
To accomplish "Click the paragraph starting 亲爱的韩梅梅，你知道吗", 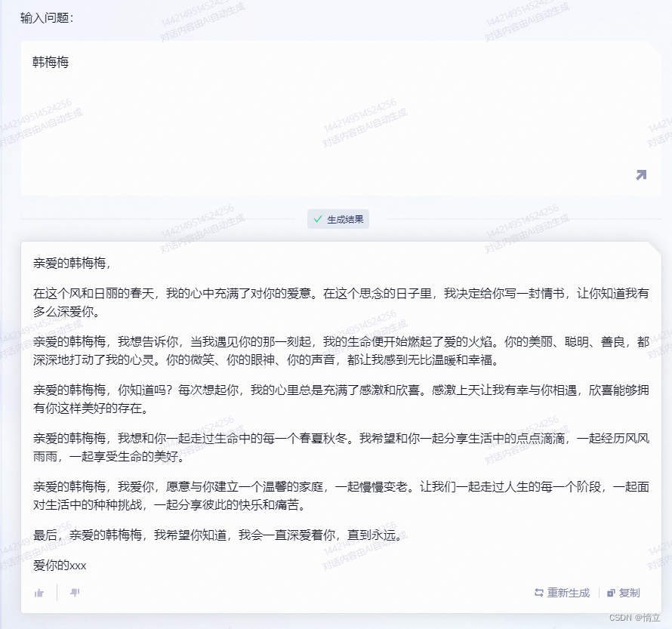I will point(341,399).
